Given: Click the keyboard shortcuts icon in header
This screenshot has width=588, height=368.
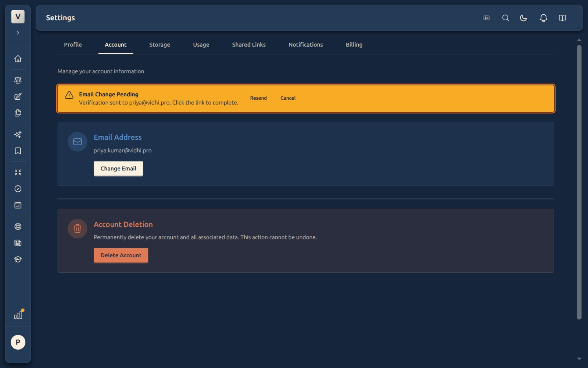Looking at the screenshot, I should [487, 18].
